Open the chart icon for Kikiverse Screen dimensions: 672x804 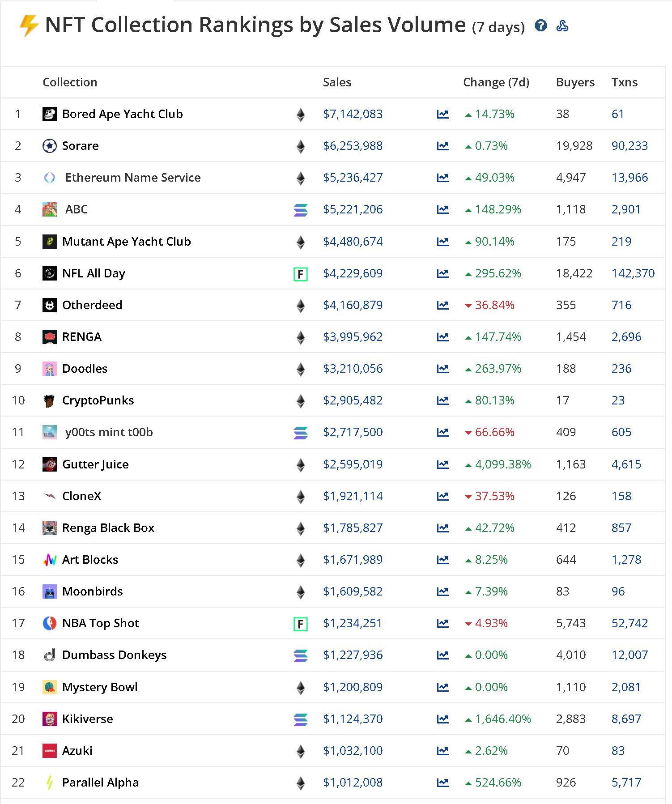[442, 719]
